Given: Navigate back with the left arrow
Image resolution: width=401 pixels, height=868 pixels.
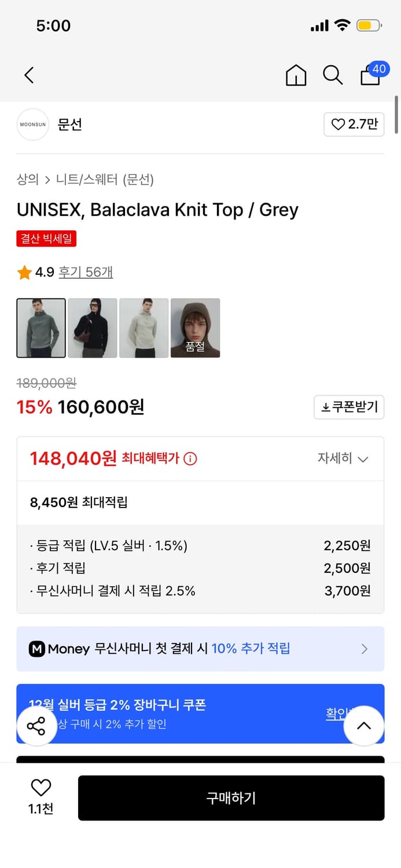Looking at the screenshot, I should coord(29,75).
